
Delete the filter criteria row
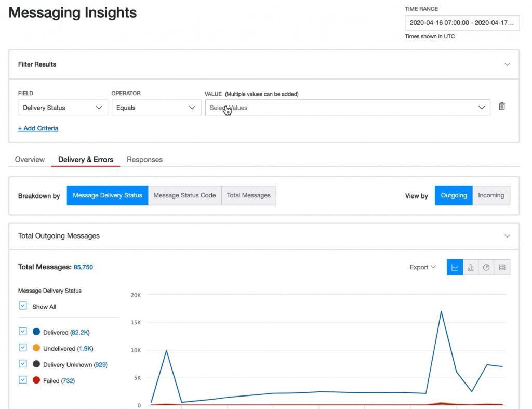(501, 106)
